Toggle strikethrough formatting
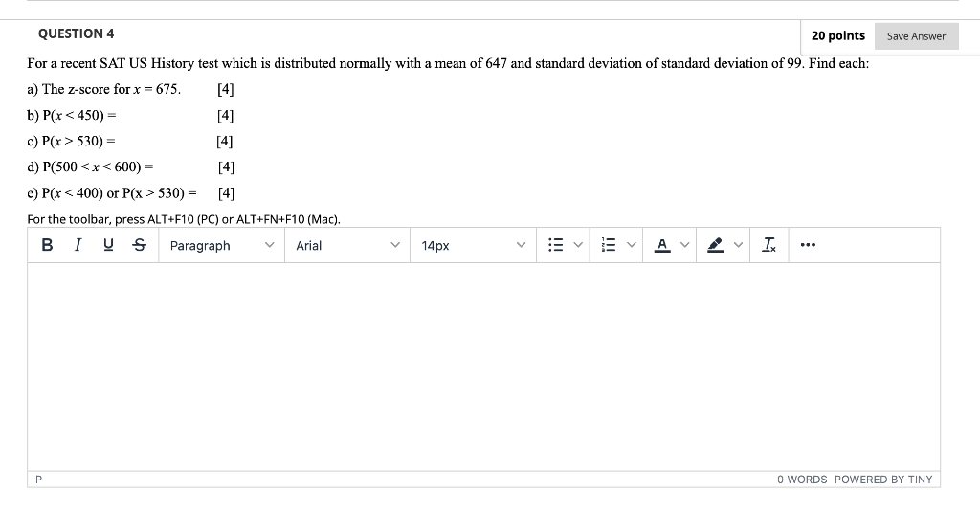Screen dimensions: 980x513 pyautogui.click(x=140, y=245)
